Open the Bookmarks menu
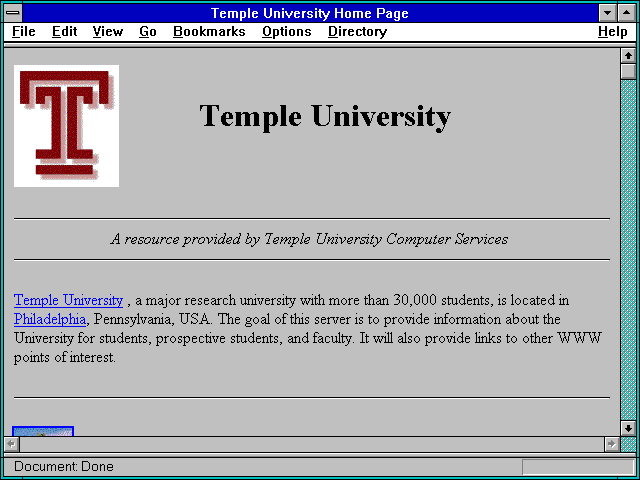 209,32
